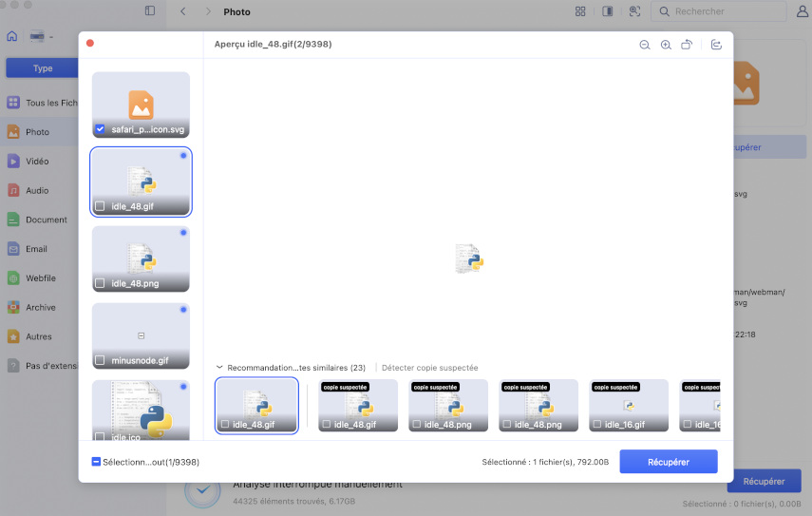Viewport: 812px width, 516px height.
Task: Click the previewed Python file image
Action: pos(468,258)
